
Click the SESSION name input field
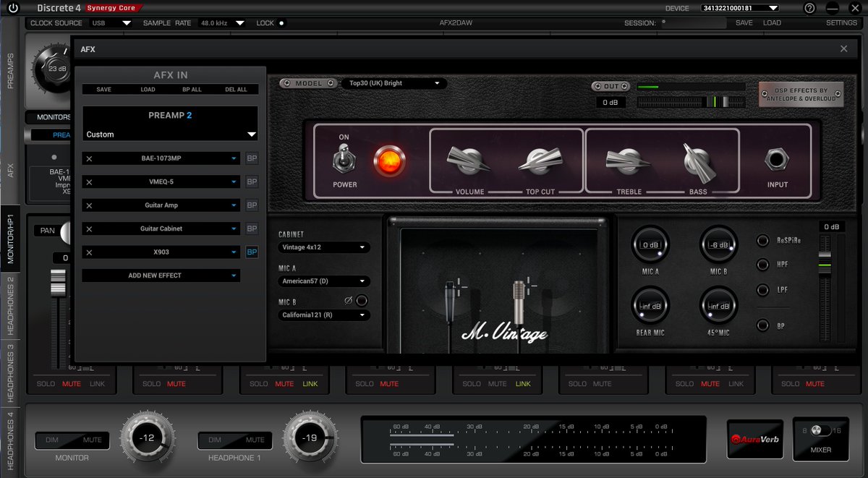692,23
